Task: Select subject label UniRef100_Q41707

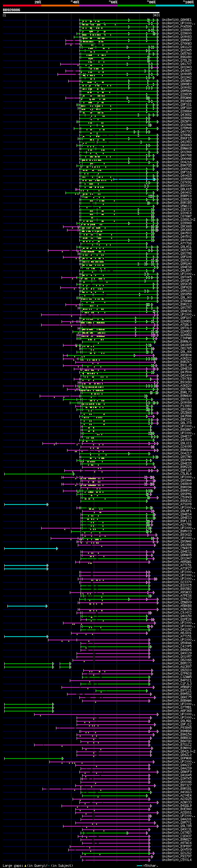Action: click(176, 64)
